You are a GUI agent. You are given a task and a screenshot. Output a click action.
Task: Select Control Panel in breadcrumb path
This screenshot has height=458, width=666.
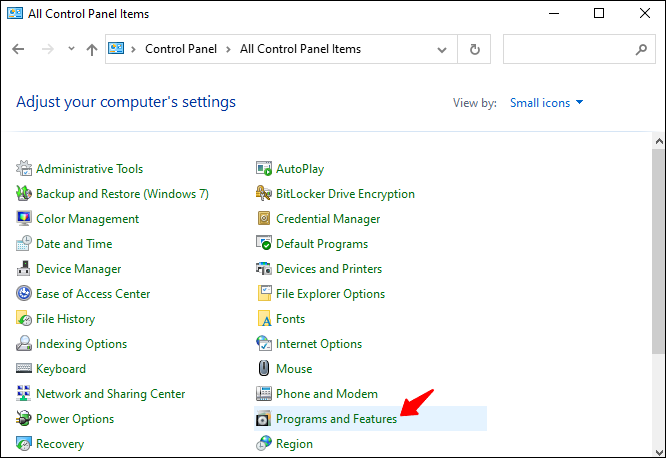tap(181, 49)
